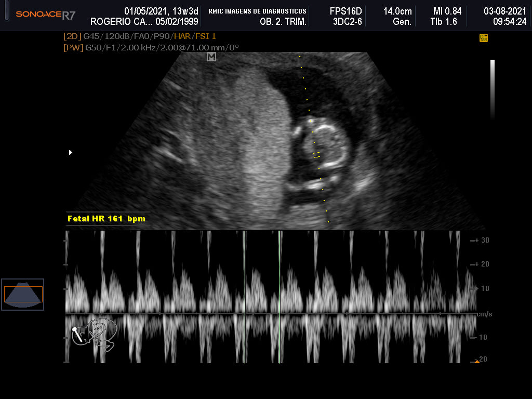The width and height of the screenshot is (532, 399).
Task: Click the 14.0cm depth indicator
Action: (x=397, y=11)
